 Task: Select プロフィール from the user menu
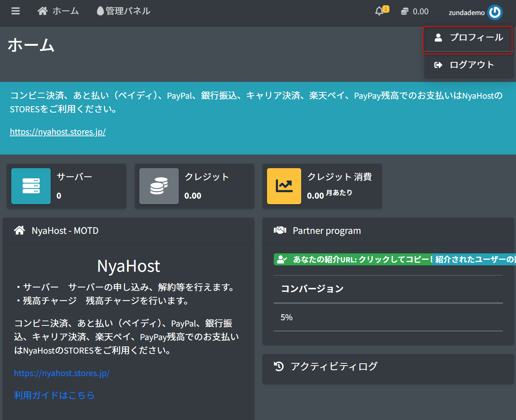point(468,38)
